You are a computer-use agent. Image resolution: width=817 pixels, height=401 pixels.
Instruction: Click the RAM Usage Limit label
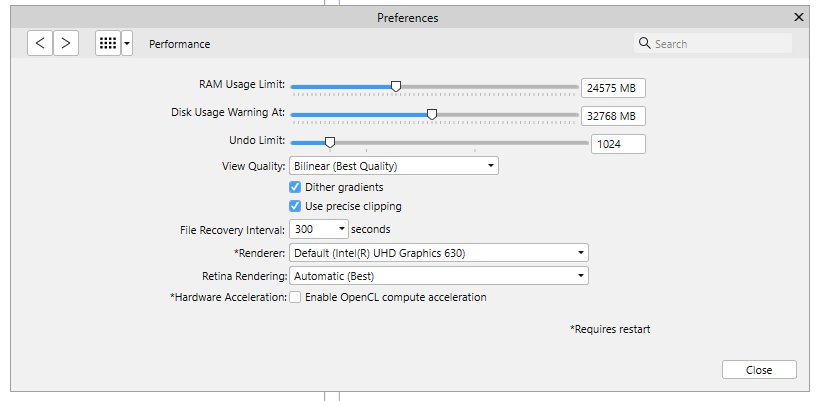[242, 84]
